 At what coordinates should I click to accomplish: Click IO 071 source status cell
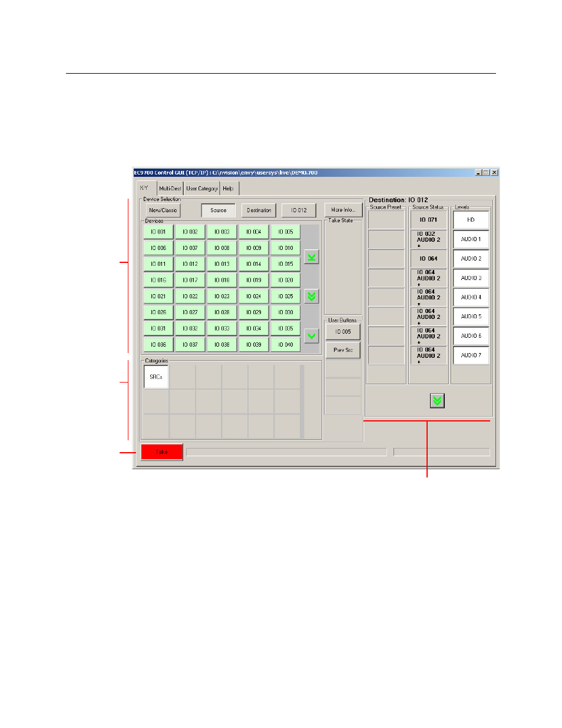point(428,220)
